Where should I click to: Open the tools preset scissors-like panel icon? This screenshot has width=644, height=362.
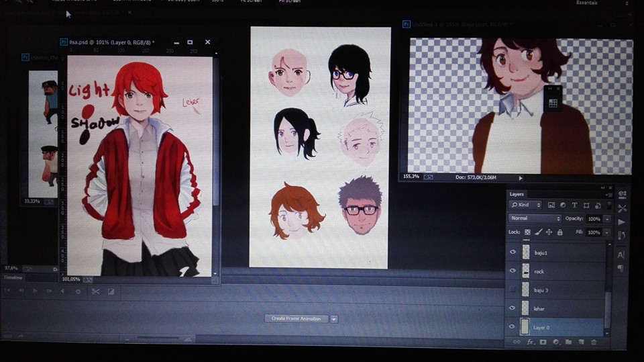click(x=623, y=209)
